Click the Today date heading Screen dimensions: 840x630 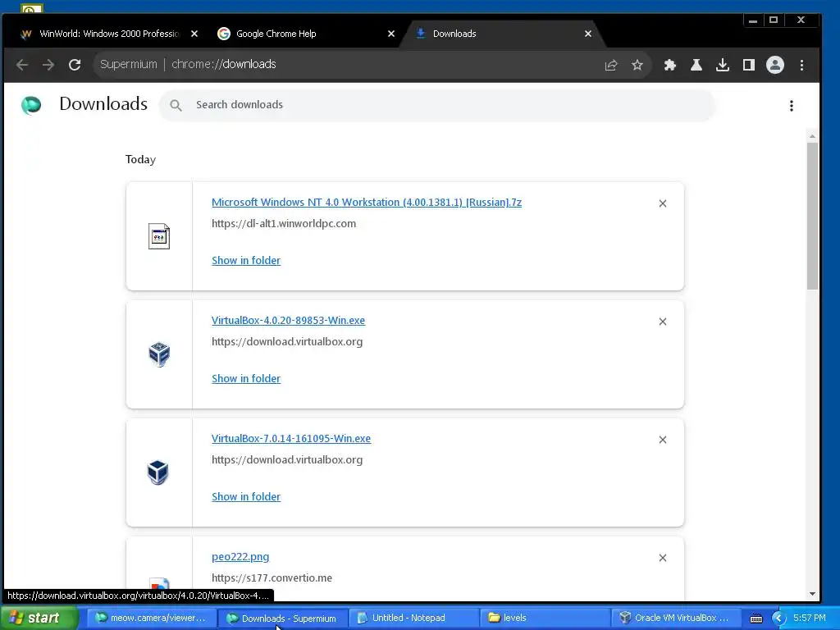(x=140, y=160)
